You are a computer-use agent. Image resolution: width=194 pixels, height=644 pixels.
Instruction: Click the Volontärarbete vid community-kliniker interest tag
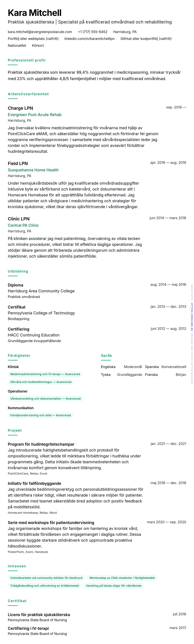coord(46,578)
